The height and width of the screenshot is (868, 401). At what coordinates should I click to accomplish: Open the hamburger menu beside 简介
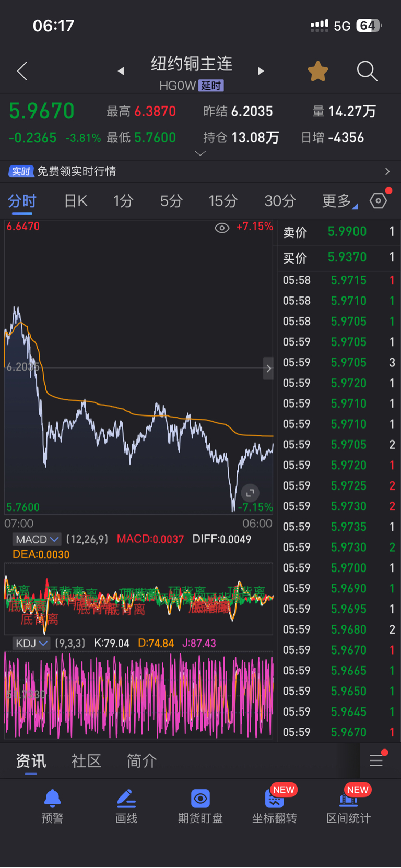376,760
